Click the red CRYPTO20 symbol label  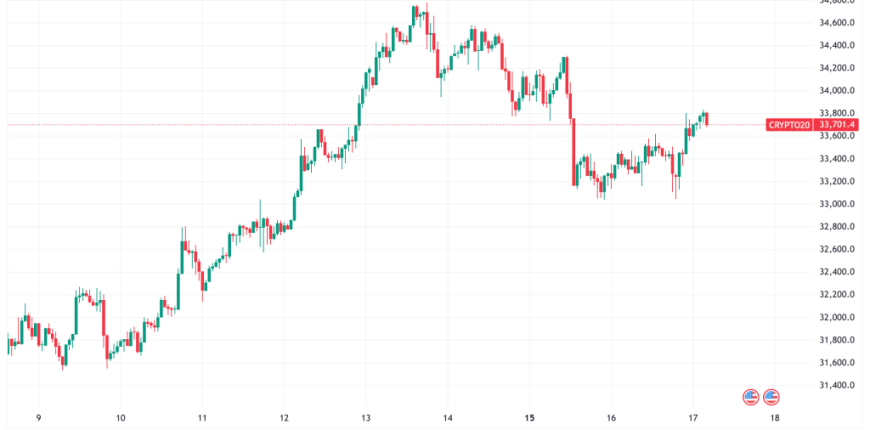tap(789, 125)
